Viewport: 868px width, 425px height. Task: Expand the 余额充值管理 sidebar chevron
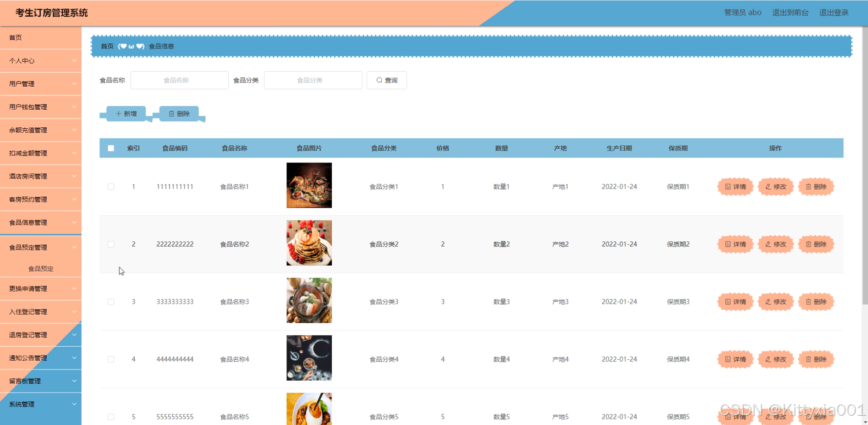coord(74,130)
